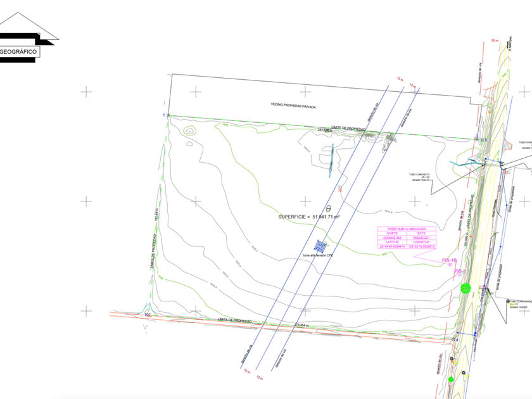This screenshot has width=532, height=399.
Task: Click the 20°44'49.40394"N latitude value
Action: [x=392, y=246]
